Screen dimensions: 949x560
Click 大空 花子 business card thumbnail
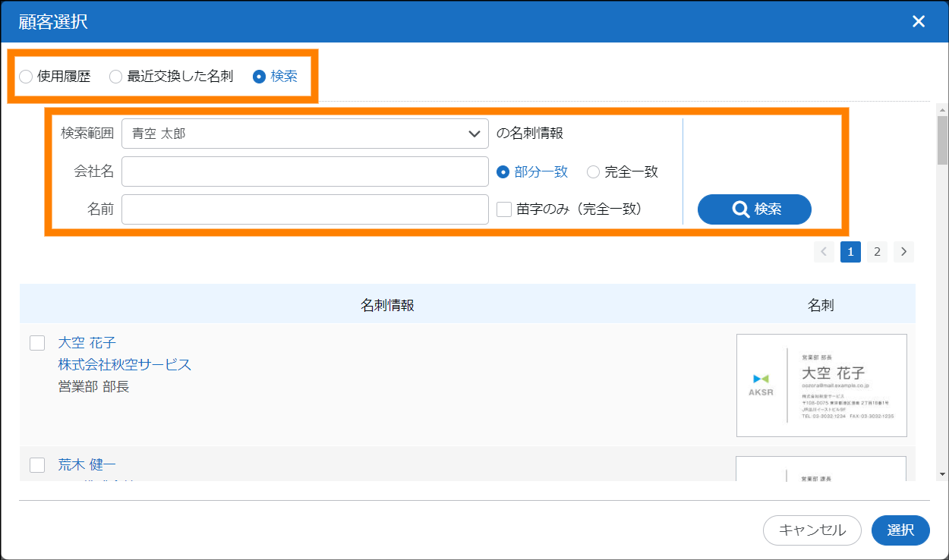[821, 385]
